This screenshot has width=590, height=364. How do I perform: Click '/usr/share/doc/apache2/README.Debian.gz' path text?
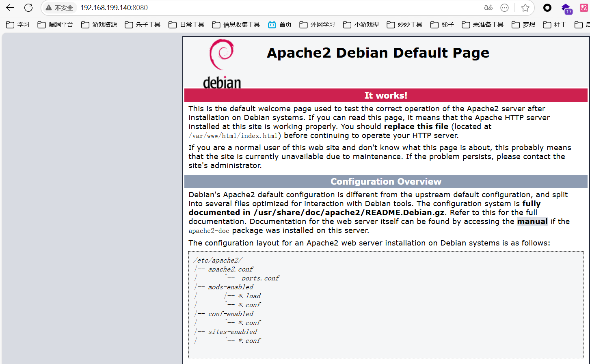(349, 213)
